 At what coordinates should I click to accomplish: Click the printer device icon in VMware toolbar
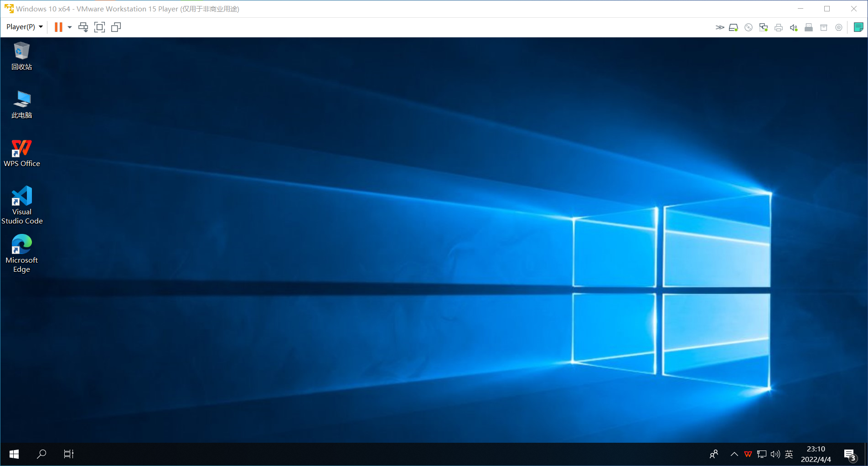coord(779,27)
